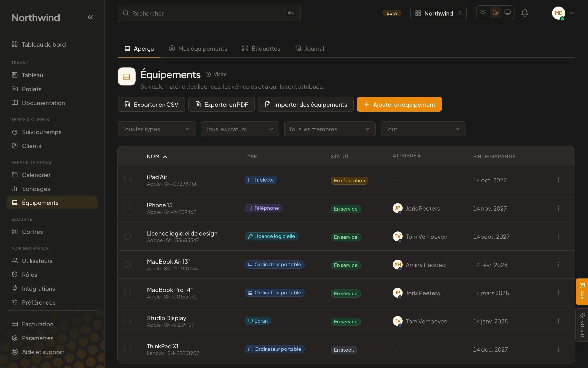The width and height of the screenshot is (588, 368).
Task: Open the notifications bell
Action: coord(525,13)
